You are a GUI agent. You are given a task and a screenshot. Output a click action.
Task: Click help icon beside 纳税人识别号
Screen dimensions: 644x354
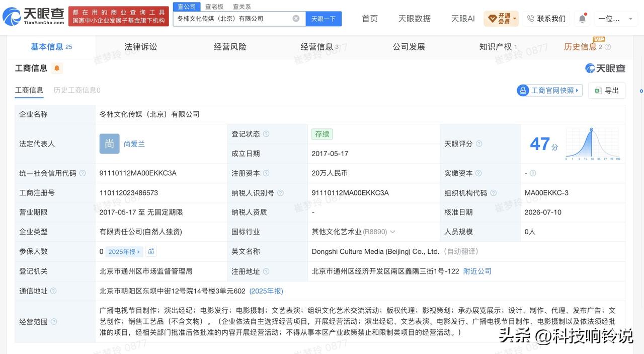(280, 193)
